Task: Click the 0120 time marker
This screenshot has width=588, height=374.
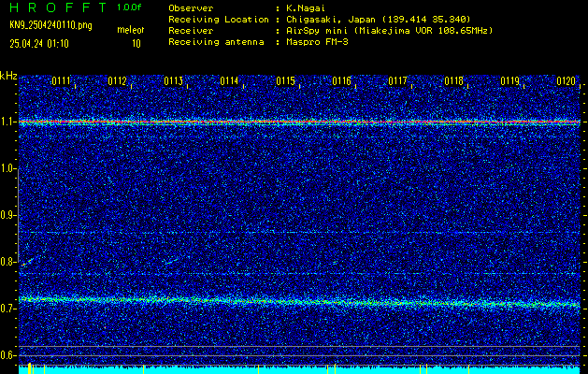Action: (x=566, y=81)
